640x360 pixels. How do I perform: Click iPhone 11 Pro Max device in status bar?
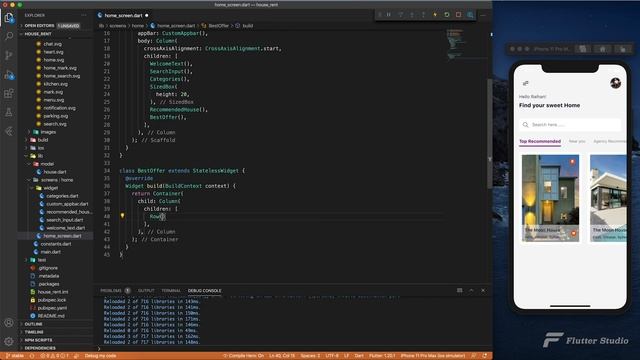[x=433, y=356]
